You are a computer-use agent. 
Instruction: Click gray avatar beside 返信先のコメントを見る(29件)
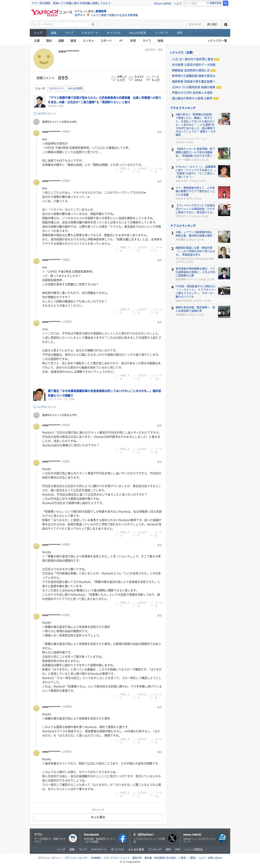pyautogui.click(x=36, y=122)
